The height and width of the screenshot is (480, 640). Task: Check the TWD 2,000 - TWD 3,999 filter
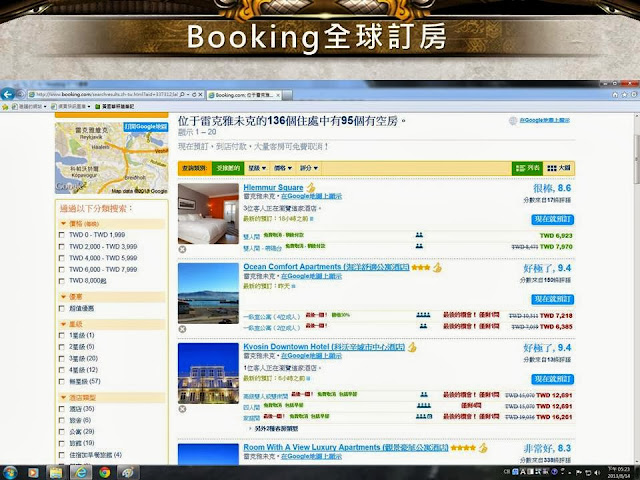62,247
